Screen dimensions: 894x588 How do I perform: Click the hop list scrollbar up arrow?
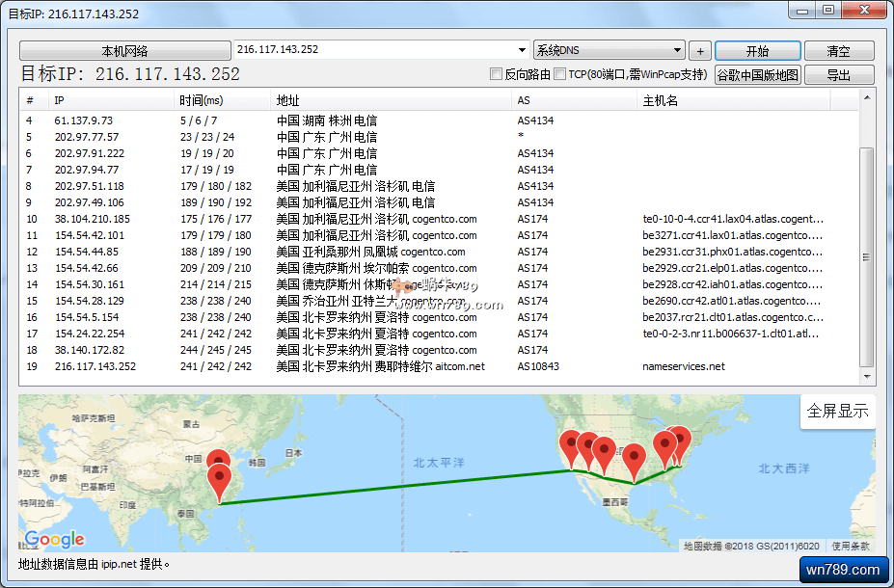point(867,98)
